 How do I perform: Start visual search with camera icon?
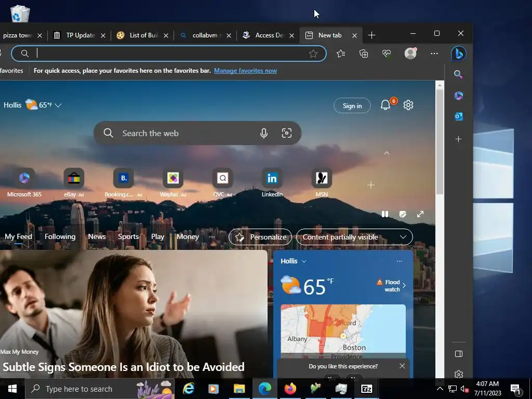coord(287,133)
